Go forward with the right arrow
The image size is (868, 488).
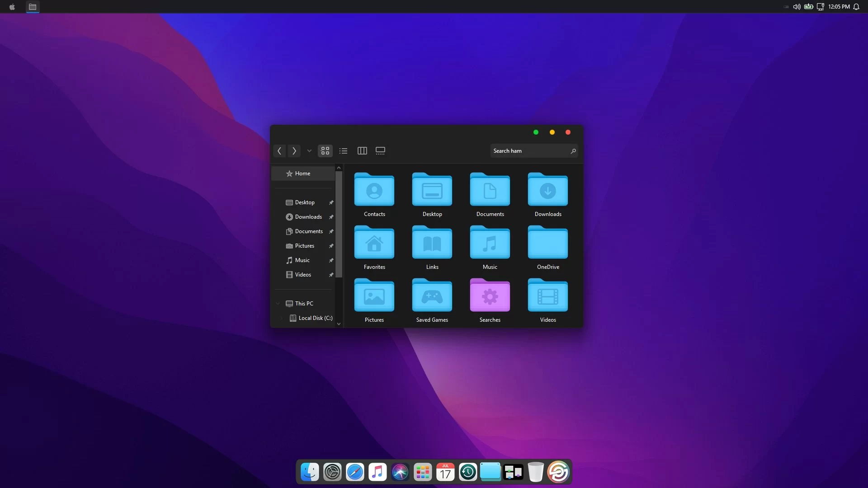(294, 151)
